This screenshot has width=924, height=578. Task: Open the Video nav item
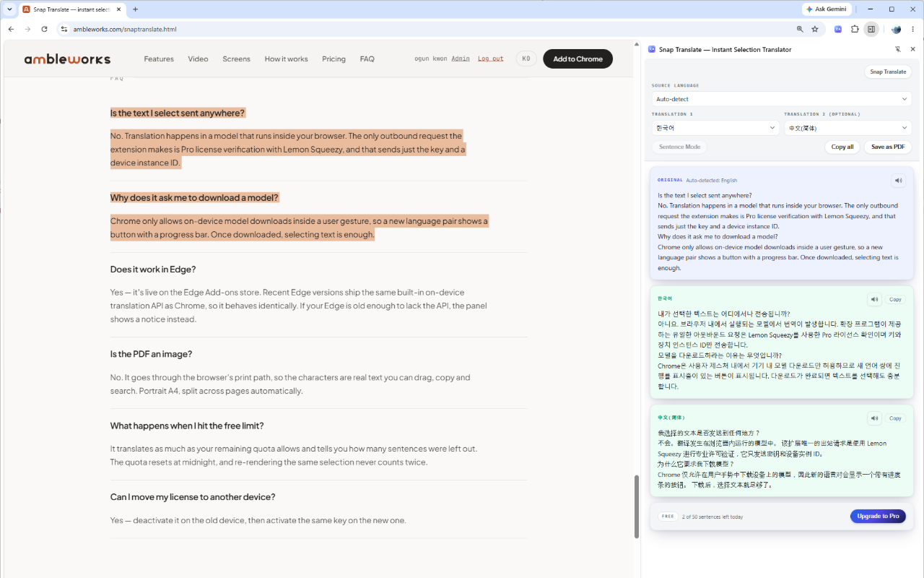tap(198, 59)
